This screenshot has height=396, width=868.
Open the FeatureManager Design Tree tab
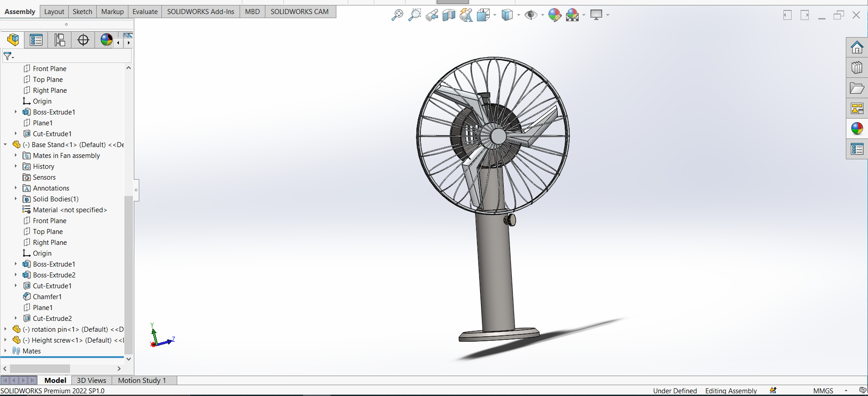tap(13, 40)
